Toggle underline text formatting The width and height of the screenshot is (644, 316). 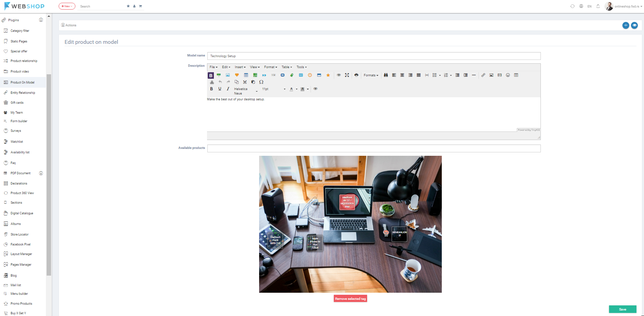pos(220,89)
